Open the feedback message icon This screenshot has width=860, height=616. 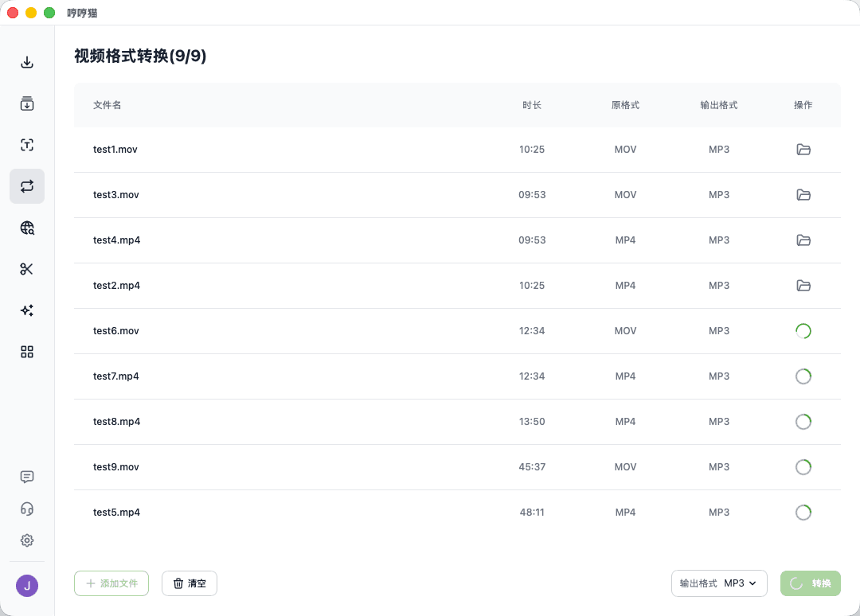(27, 477)
